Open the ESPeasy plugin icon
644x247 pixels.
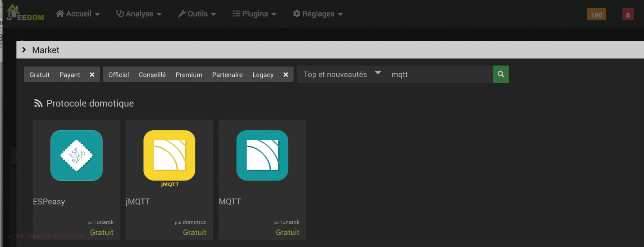(77, 155)
